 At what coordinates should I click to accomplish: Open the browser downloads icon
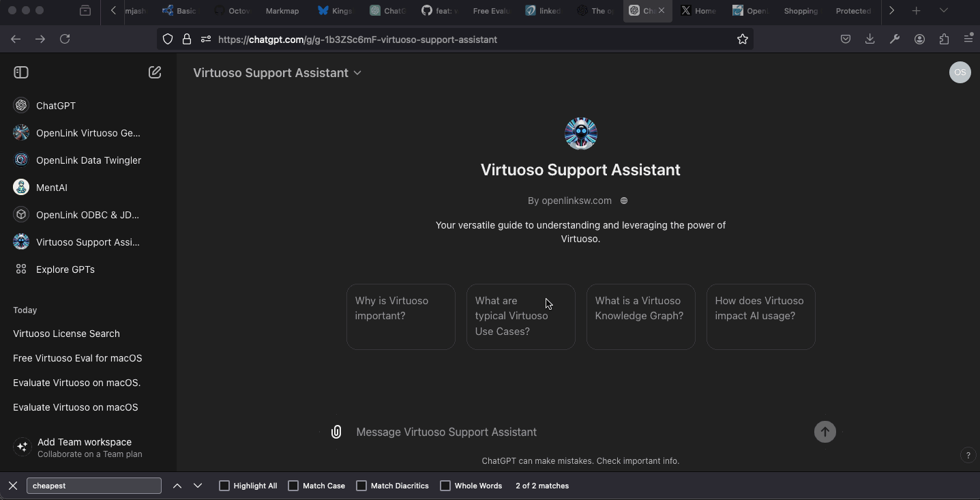pyautogui.click(x=870, y=40)
